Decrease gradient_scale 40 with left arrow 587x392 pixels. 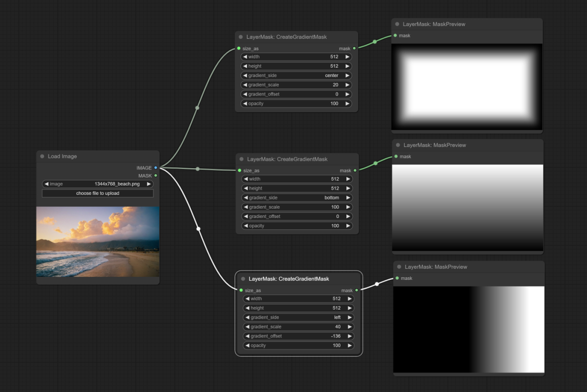coord(247,326)
